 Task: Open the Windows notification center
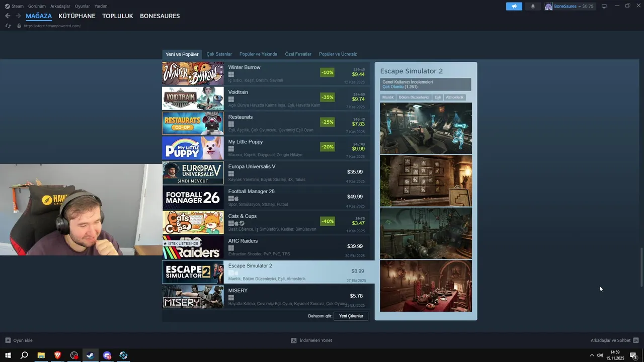(x=634, y=355)
